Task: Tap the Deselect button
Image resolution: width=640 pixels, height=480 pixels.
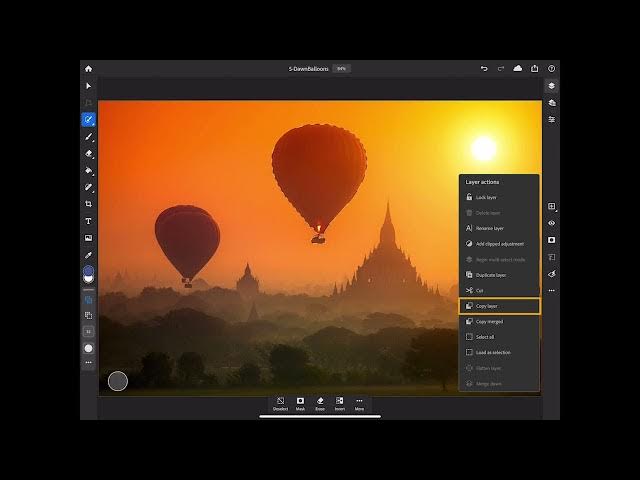Action: coord(281,403)
